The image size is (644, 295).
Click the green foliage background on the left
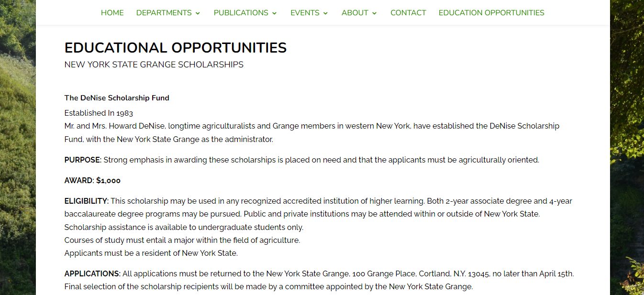[x=18, y=147]
